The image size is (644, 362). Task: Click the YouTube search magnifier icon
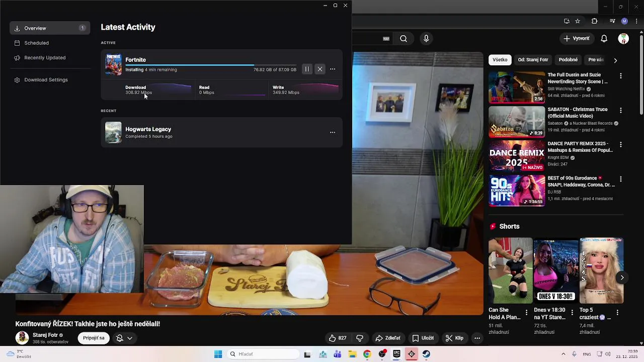404,39
